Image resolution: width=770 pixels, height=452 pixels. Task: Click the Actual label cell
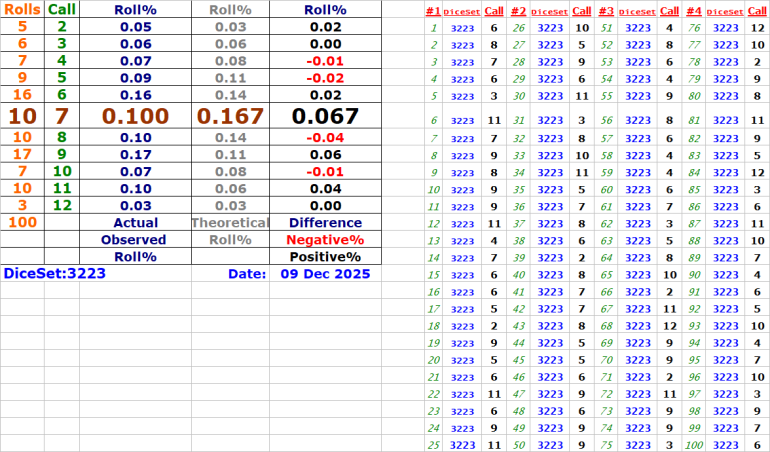pyautogui.click(x=135, y=223)
